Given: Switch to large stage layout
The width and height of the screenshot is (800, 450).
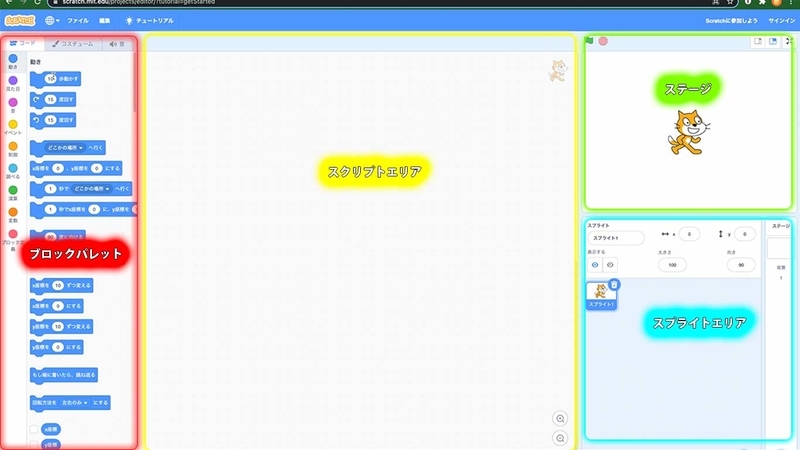Looking at the screenshot, I should [773, 41].
